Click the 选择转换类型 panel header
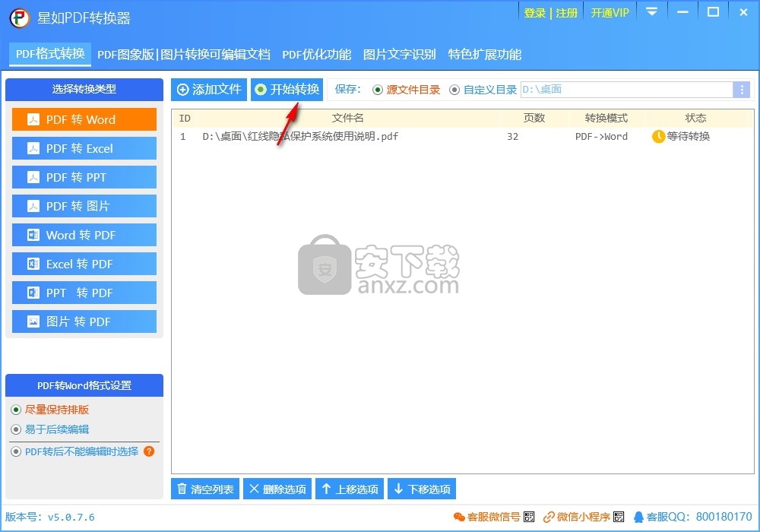The image size is (760, 532). [x=84, y=89]
